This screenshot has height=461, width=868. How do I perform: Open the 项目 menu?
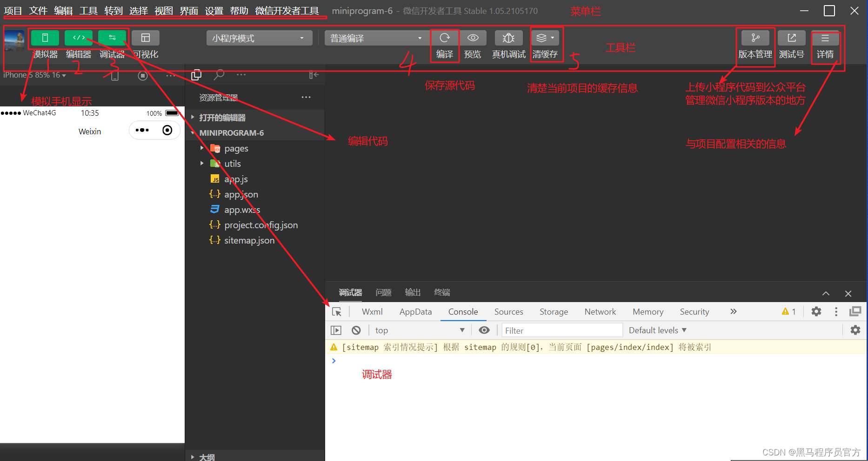[13, 11]
